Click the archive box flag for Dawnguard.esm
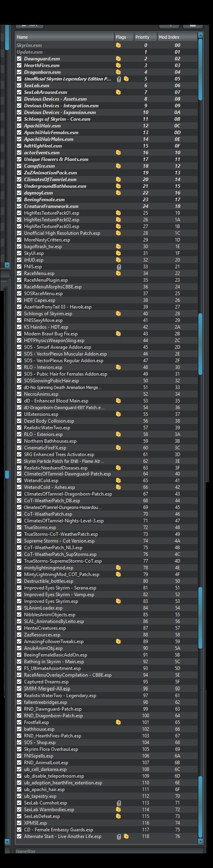The height and width of the screenshot is (868, 213). pos(118,59)
